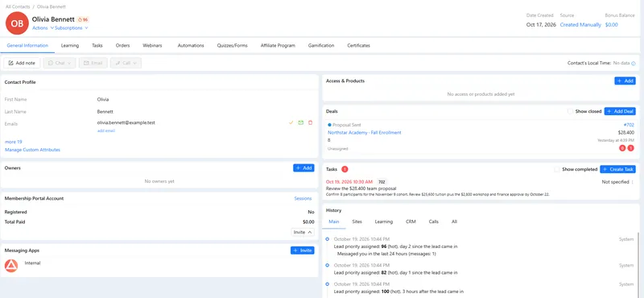Click the $0.00 bonus balance link

611,25
